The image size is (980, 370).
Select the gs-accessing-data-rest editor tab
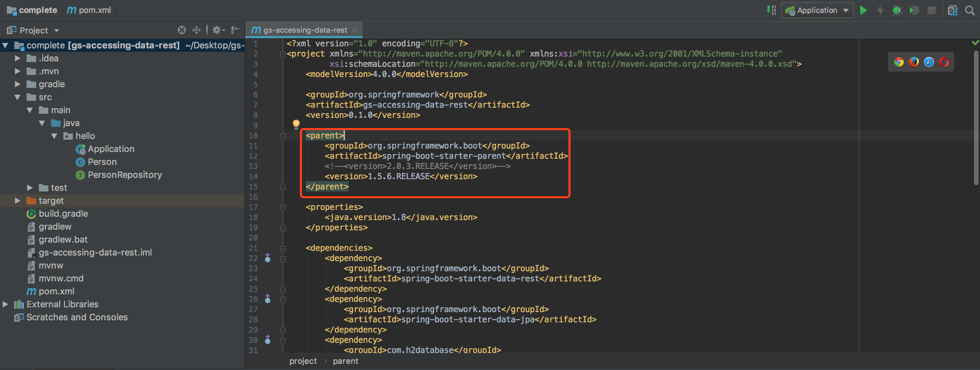point(304,30)
